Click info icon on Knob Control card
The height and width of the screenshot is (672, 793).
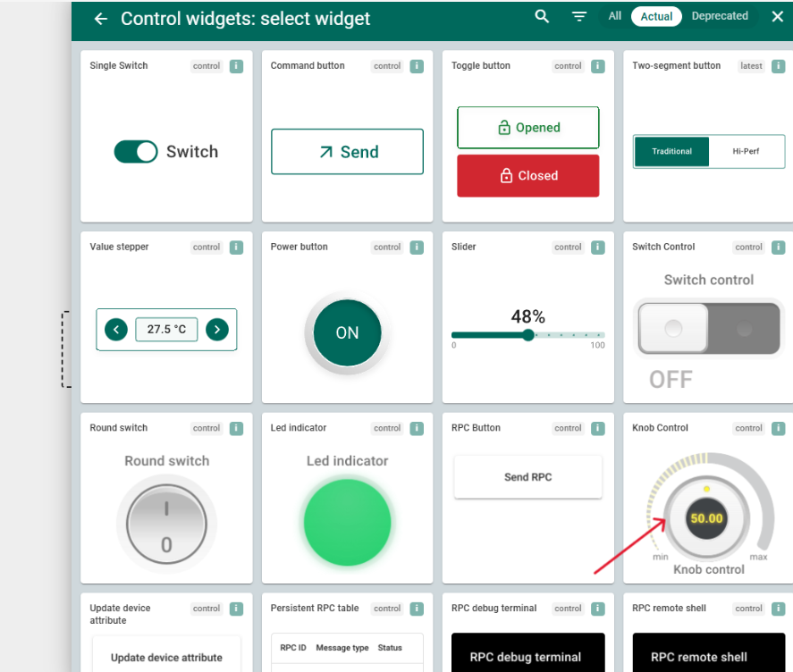[x=779, y=429]
